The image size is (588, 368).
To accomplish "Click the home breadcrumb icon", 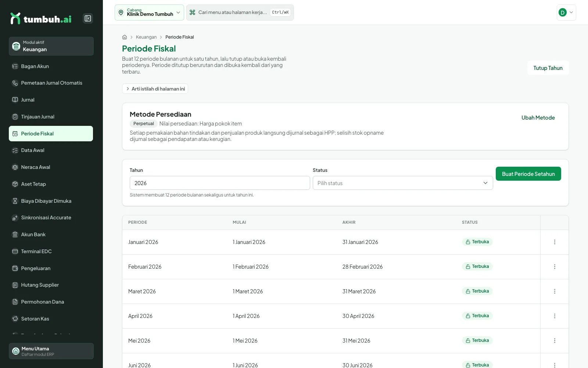I will click(125, 37).
